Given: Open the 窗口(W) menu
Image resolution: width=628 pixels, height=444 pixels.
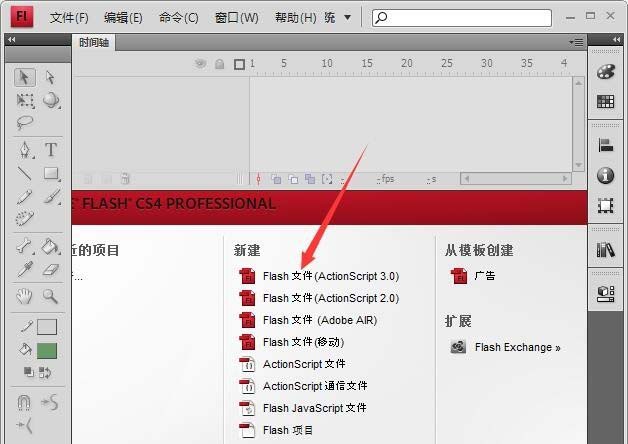Looking at the screenshot, I should click(x=236, y=18).
